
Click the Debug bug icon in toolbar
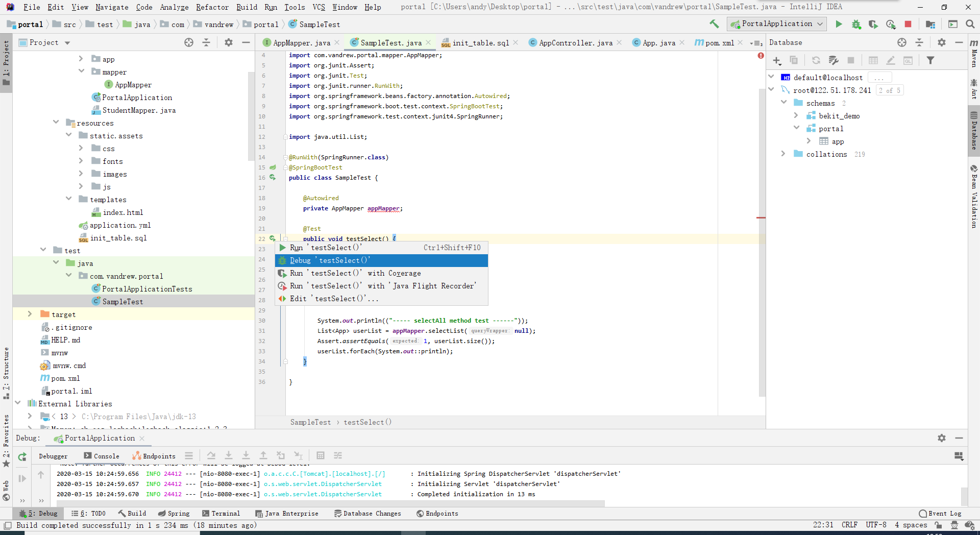coord(856,24)
